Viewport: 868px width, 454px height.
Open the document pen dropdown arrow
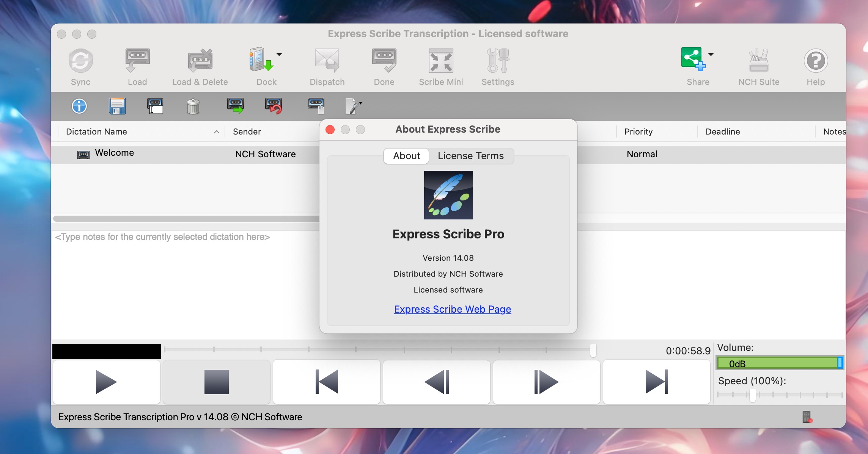point(361,103)
